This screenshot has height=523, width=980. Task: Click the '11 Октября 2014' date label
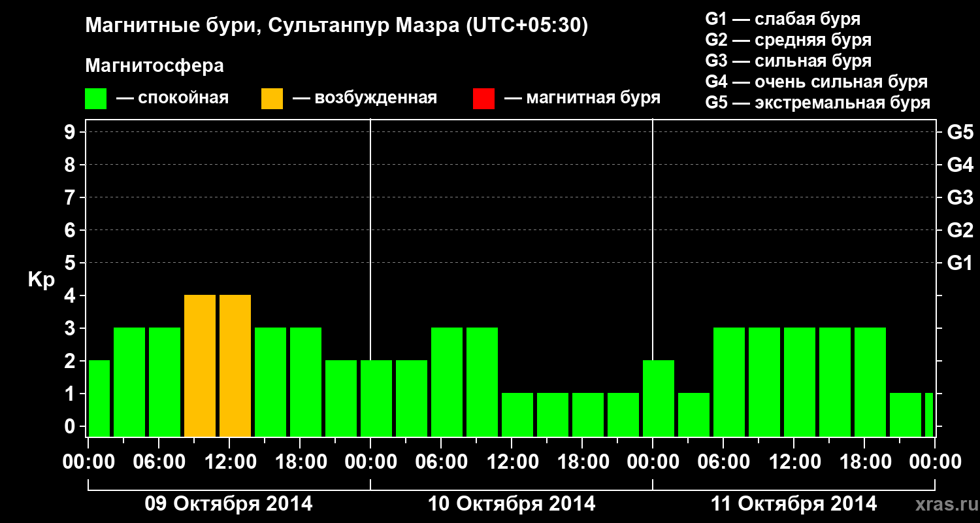coord(794,504)
